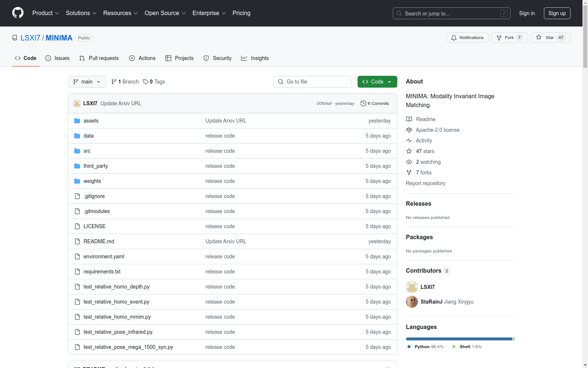The width and height of the screenshot is (588, 368).
Task: Click the pulse icon beside Activity
Action: (409, 141)
